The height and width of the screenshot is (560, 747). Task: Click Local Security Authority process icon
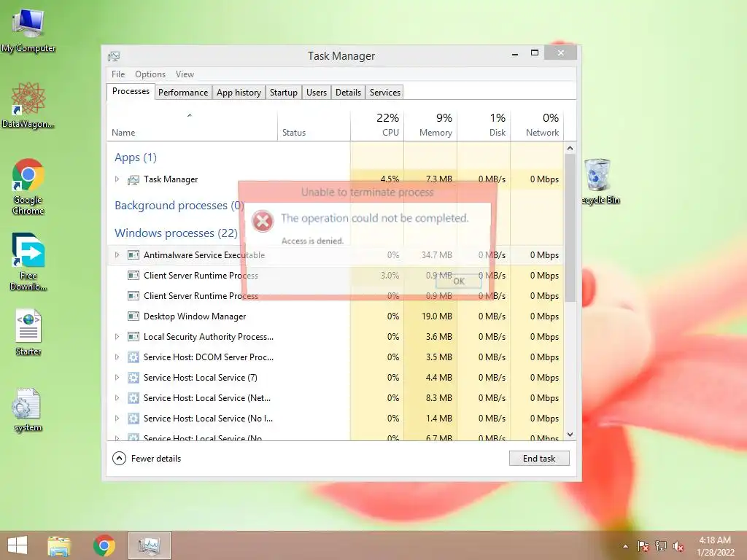tap(133, 337)
